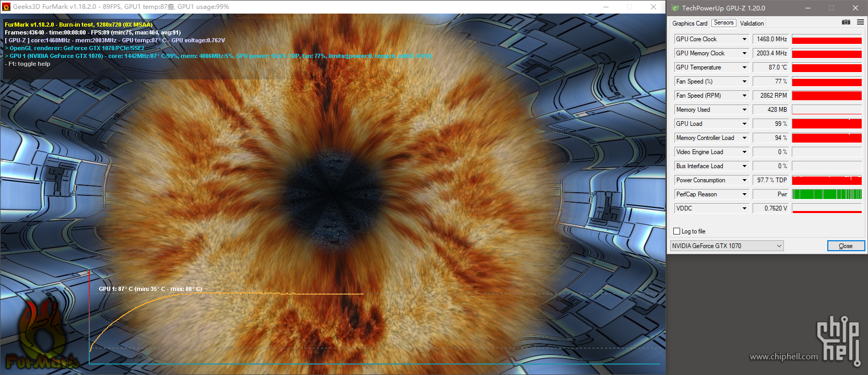
Task: Minimize the FurMark window
Action: point(606,7)
